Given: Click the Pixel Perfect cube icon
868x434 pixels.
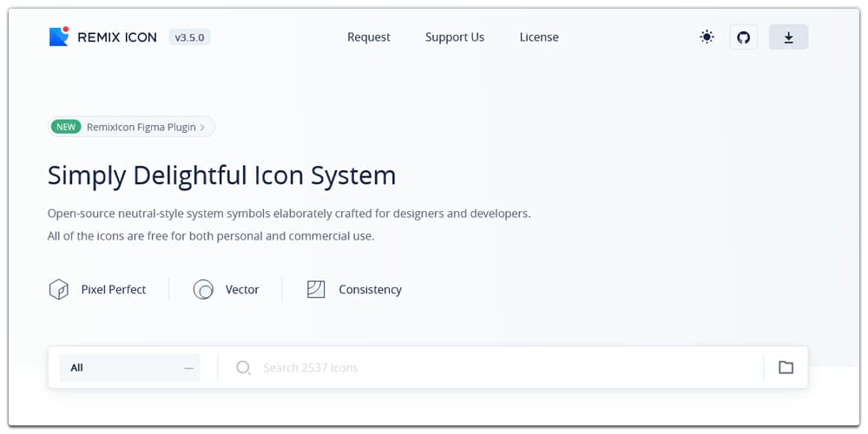Looking at the screenshot, I should coord(58,290).
